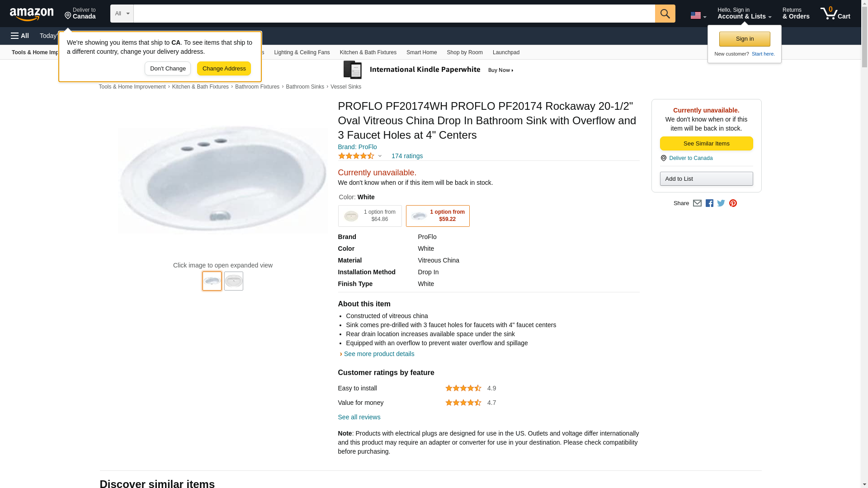Select the second product image thumbnail
868x488 pixels.
(234, 281)
